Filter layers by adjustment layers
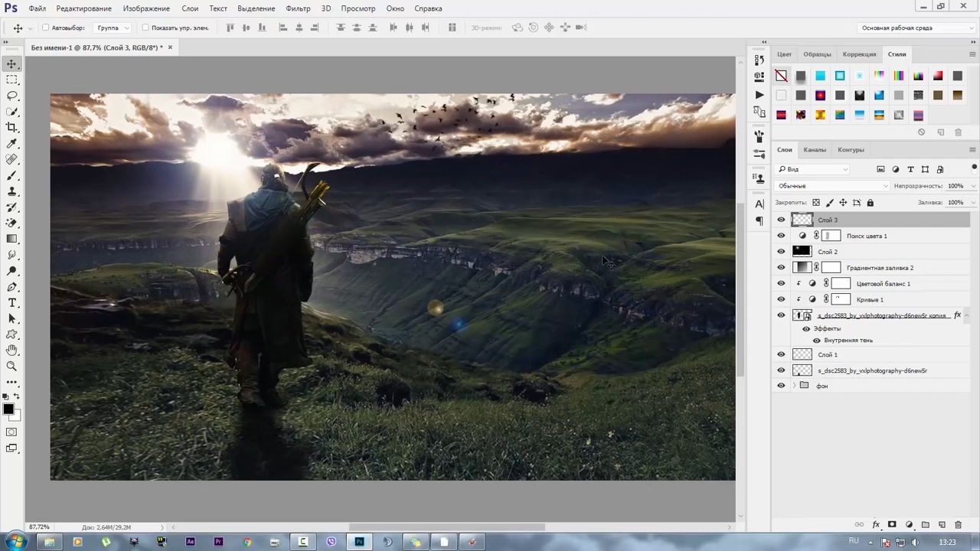This screenshot has height=551, width=980. coord(896,169)
